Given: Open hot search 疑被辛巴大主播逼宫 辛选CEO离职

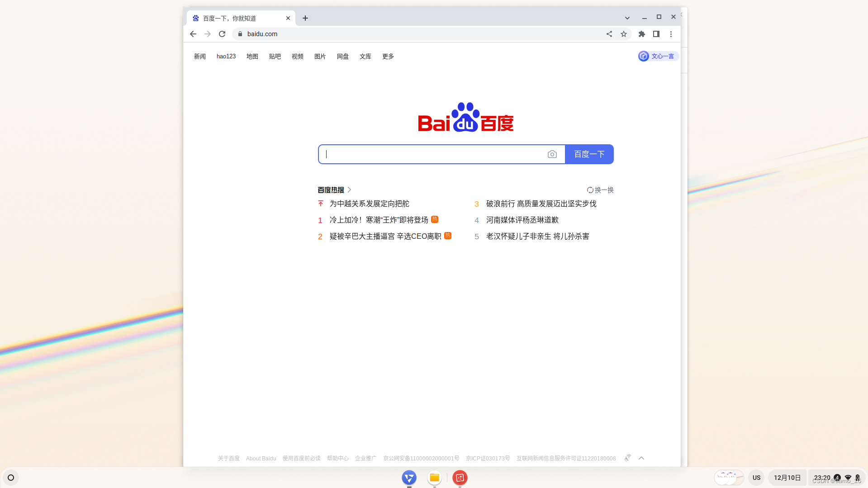Looking at the screenshot, I should [x=385, y=237].
